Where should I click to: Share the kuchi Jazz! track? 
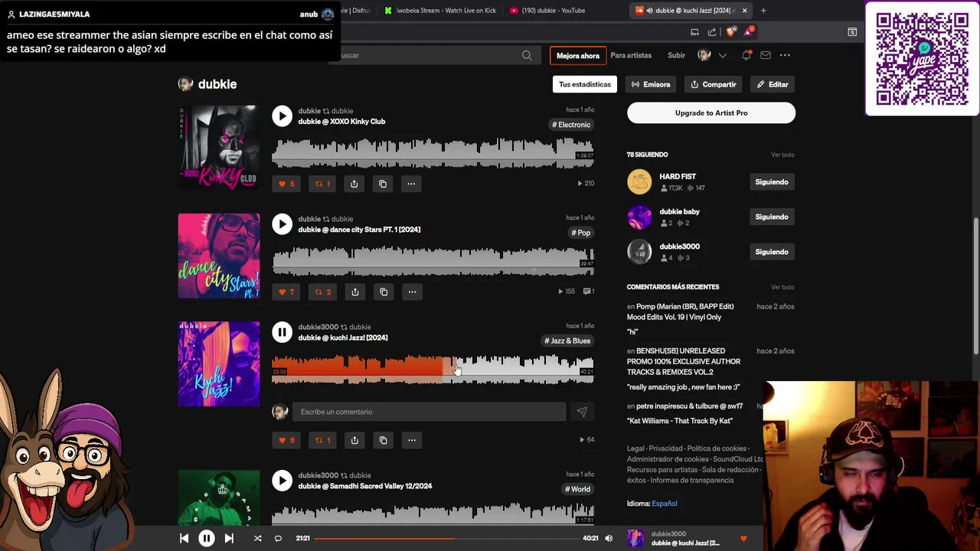[x=354, y=440]
